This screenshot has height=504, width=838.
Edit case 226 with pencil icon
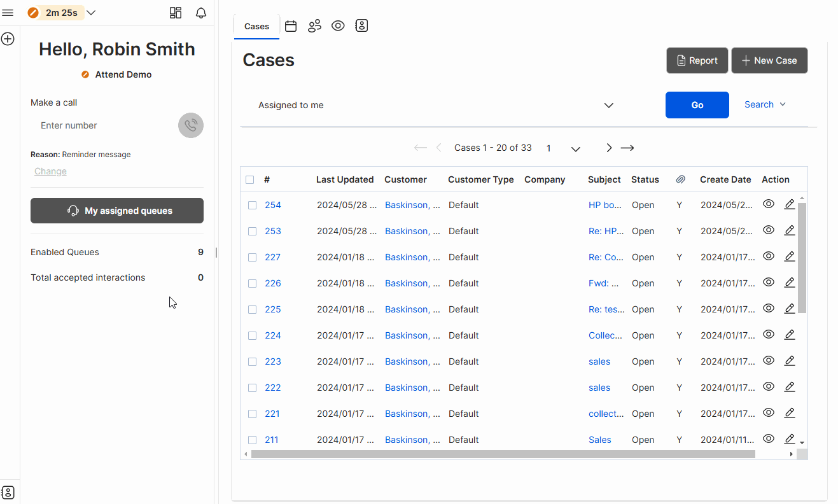(790, 282)
